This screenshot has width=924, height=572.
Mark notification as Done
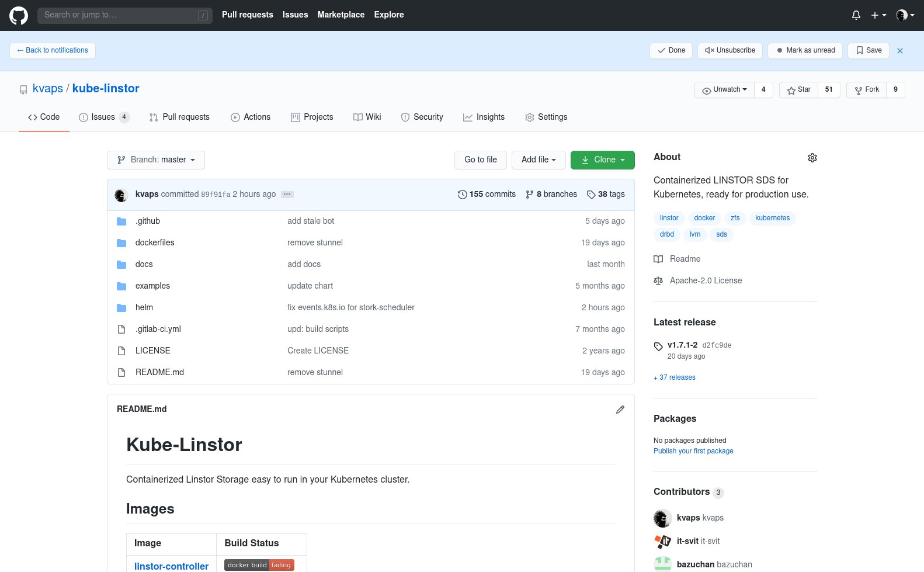click(x=671, y=51)
